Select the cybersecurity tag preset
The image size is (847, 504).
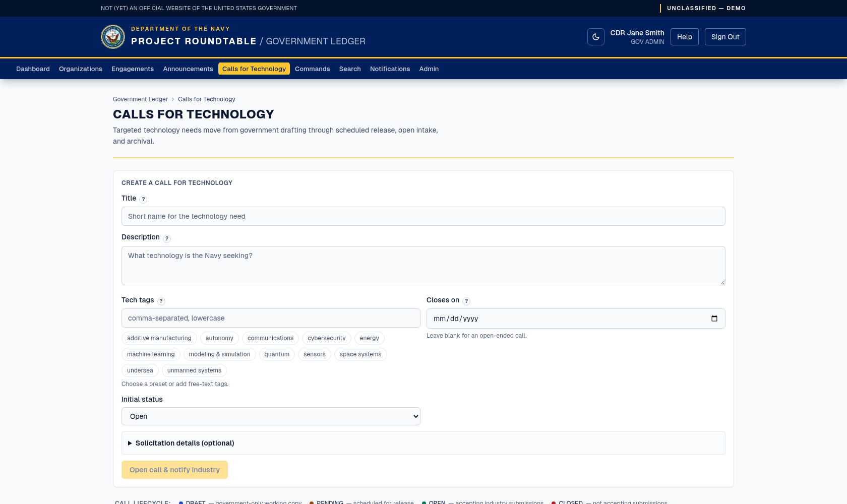pyautogui.click(x=327, y=338)
